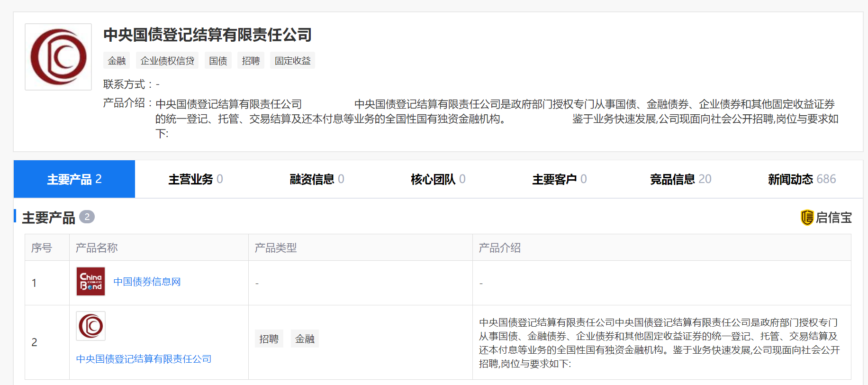The image size is (868, 385).
Task: Open the 中央国债登记结算有限责任公司 product link
Action: click(144, 359)
